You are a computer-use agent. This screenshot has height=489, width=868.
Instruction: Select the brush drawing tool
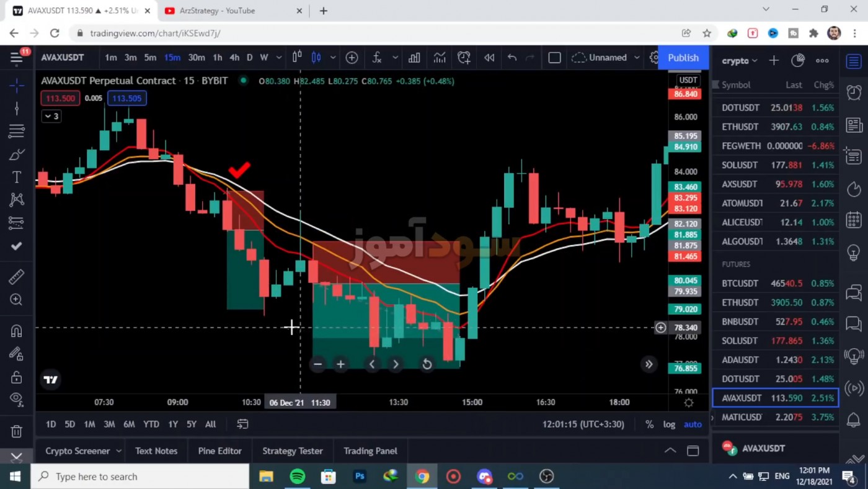point(17,154)
